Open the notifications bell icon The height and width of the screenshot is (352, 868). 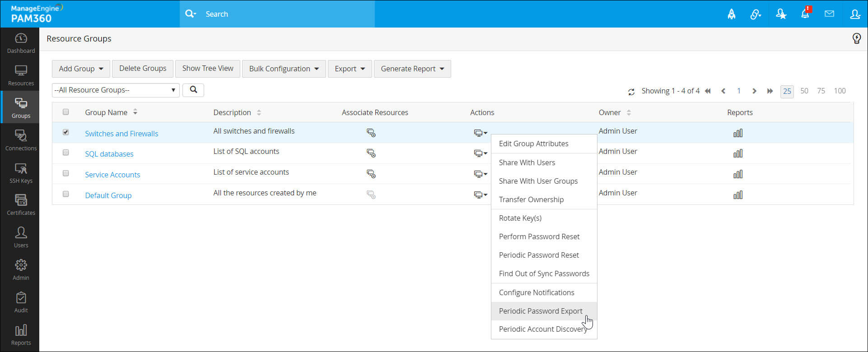coord(805,14)
